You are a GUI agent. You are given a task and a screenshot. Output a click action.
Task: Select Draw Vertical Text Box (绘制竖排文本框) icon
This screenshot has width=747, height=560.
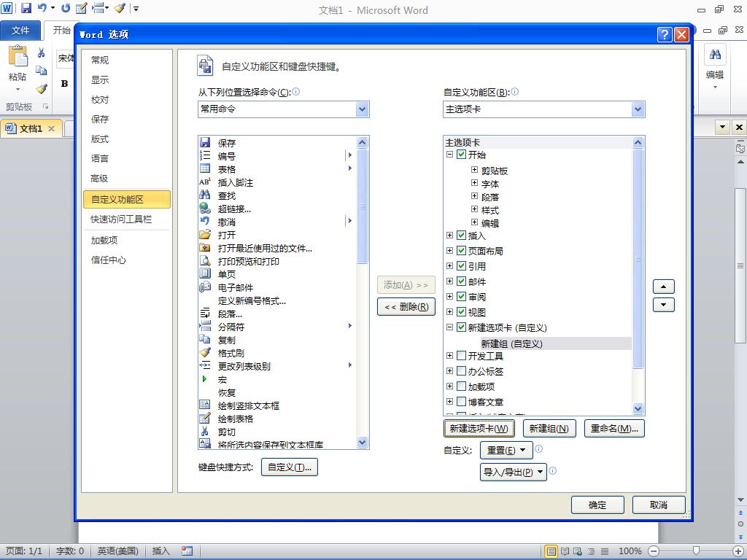205,405
